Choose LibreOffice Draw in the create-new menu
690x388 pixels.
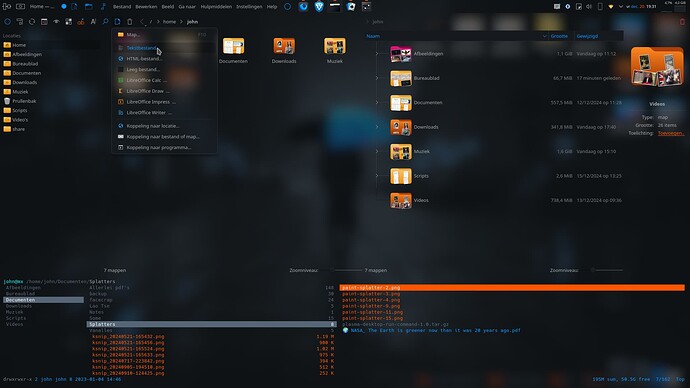(164, 91)
